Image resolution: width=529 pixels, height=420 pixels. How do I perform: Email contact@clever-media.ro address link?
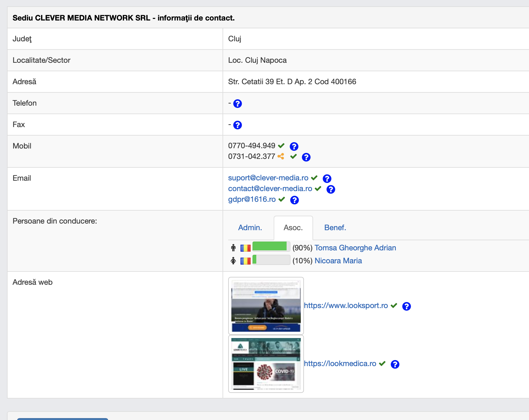click(270, 189)
